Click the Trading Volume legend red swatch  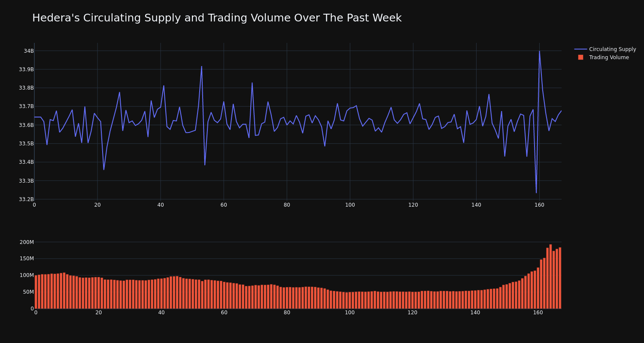(580, 57)
